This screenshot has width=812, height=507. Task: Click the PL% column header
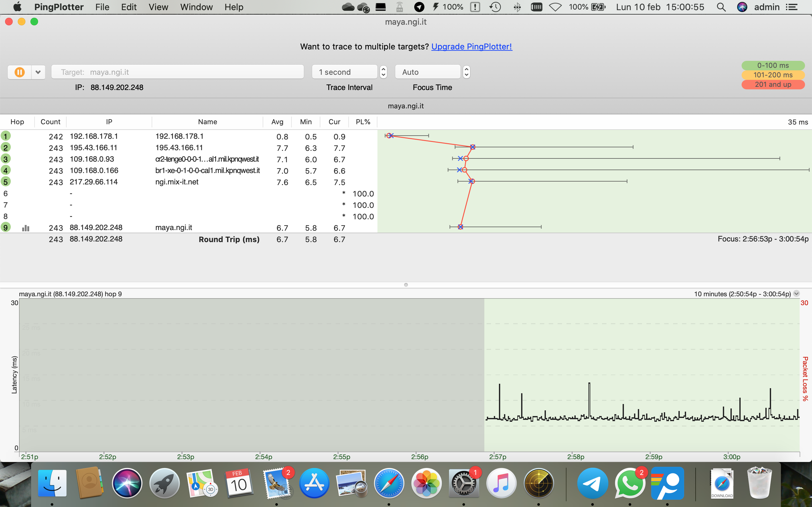click(x=363, y=122)
